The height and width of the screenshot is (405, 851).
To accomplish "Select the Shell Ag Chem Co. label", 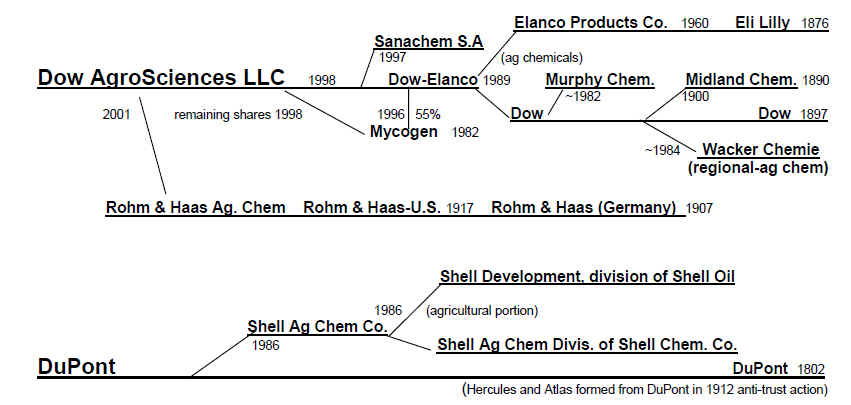I will [x=317, y=327].
